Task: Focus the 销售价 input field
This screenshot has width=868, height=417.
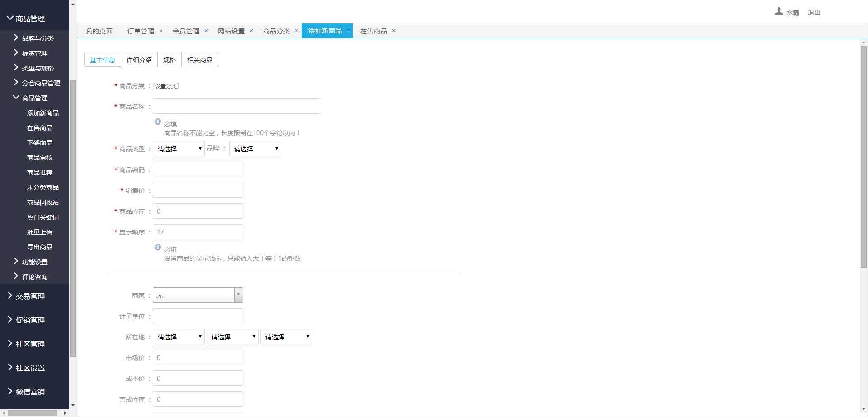Action: tap(198, 190)
